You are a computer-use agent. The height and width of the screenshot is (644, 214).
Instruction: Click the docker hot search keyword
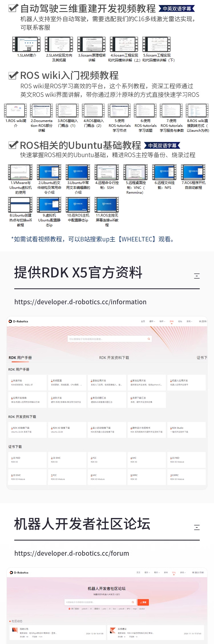142,609
